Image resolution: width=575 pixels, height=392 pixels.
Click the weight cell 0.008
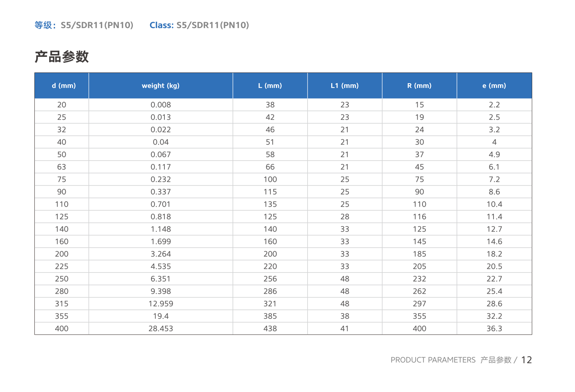(161, 105)
